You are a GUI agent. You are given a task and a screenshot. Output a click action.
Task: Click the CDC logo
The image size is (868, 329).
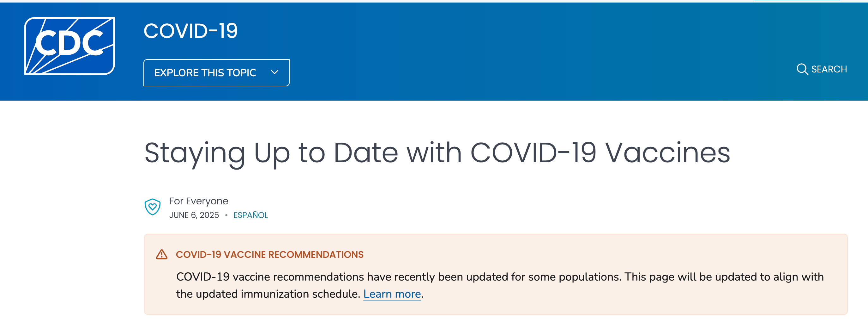point(69,46)
